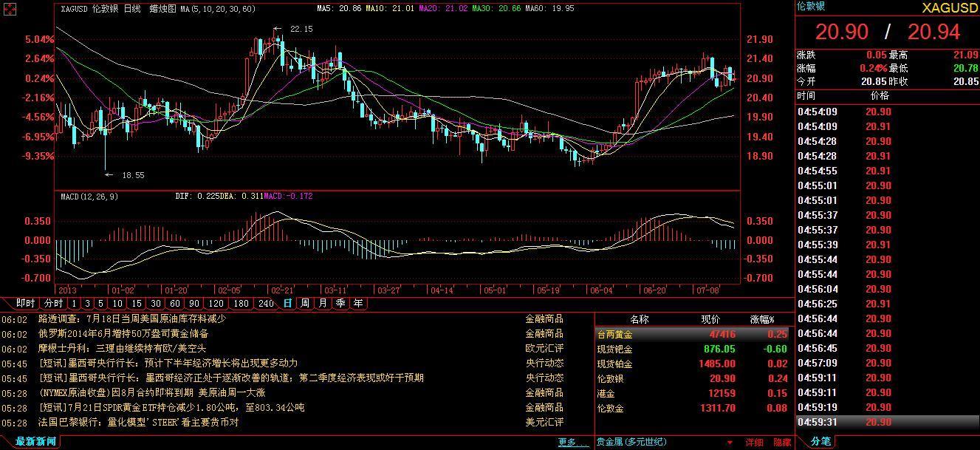Image resolution: width=980 pixels, height=450 pixels.
Task: Switch to the 分笔 tick tab
Action: click(820, 441)
